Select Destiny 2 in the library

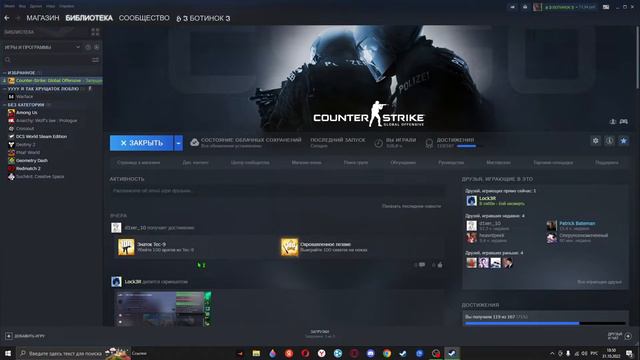coord(25,144)
